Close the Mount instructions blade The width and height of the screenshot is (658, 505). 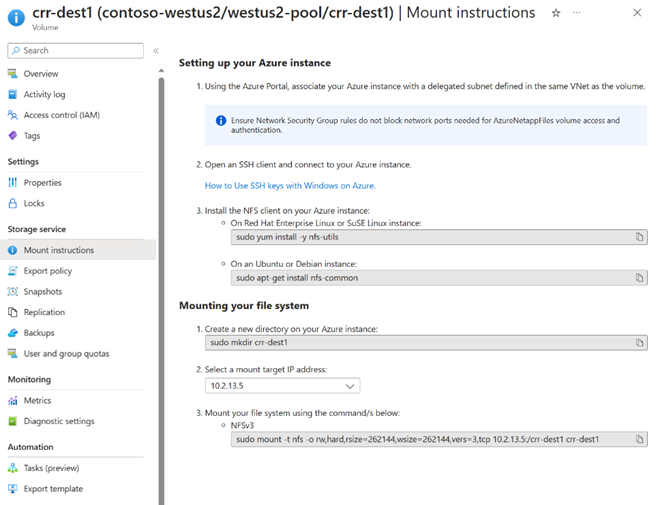click(637, 13)
